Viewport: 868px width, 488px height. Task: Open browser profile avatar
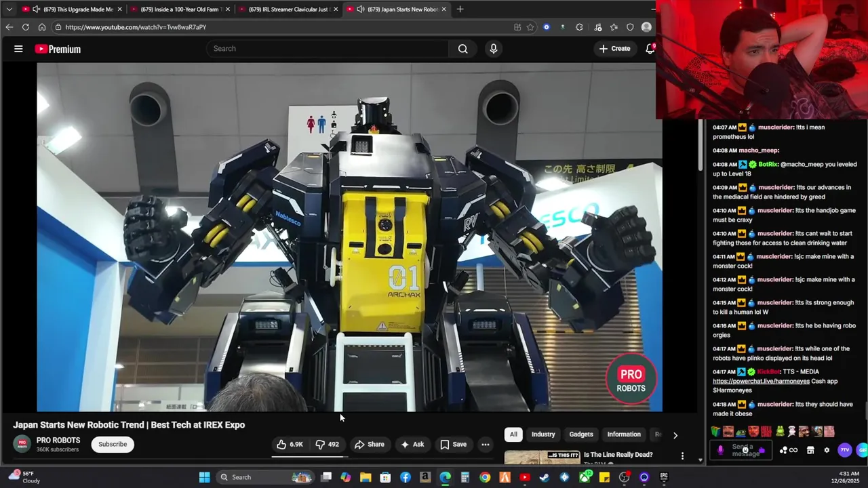click(646, 27)
